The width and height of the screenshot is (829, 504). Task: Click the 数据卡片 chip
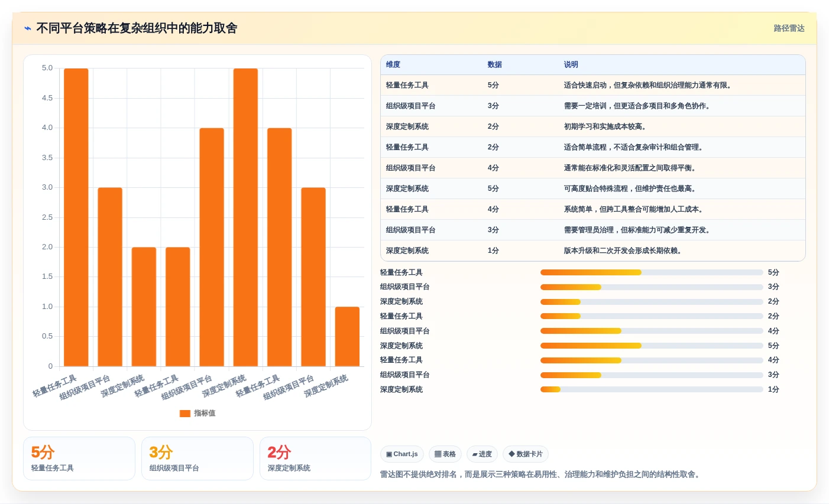pos(526,454)
